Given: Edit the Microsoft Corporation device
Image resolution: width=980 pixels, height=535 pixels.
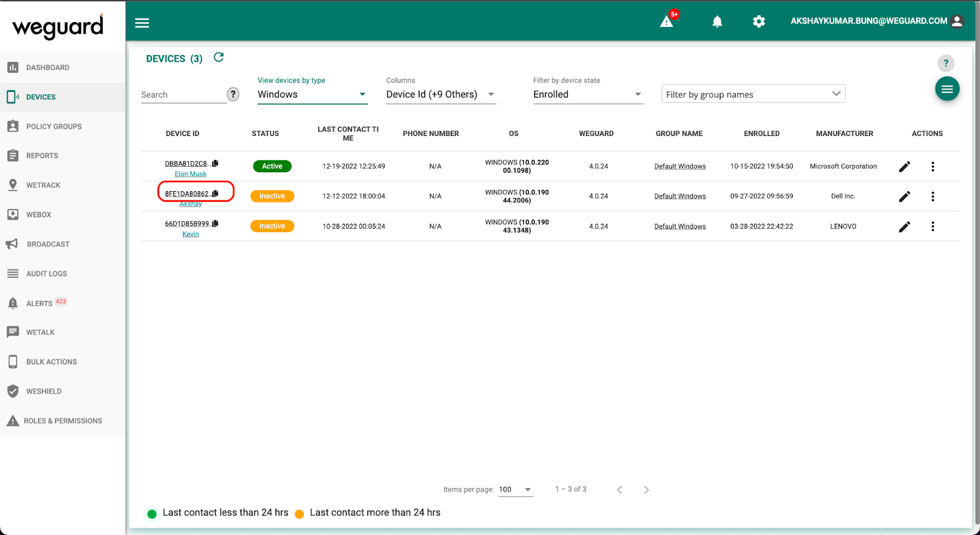Looking at the screenshot, I should point(905,167).
